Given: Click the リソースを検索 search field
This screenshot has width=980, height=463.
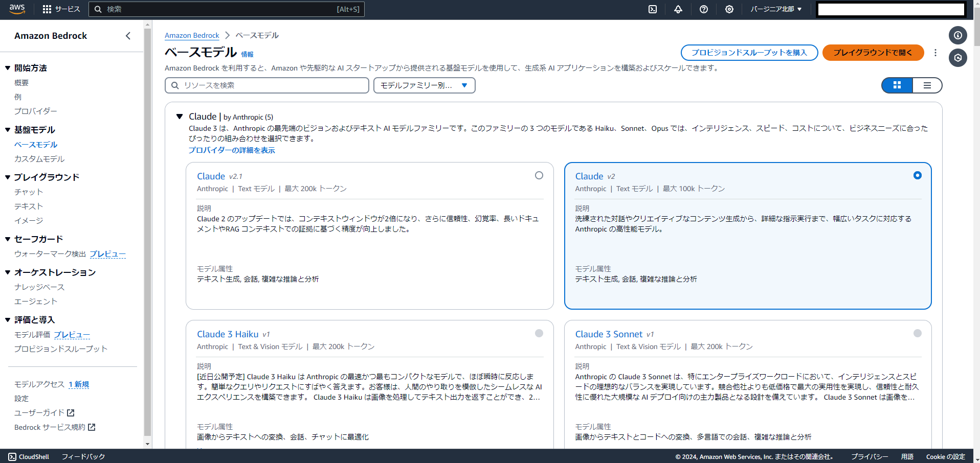Looking at the screenshot, I should point(267,85).
